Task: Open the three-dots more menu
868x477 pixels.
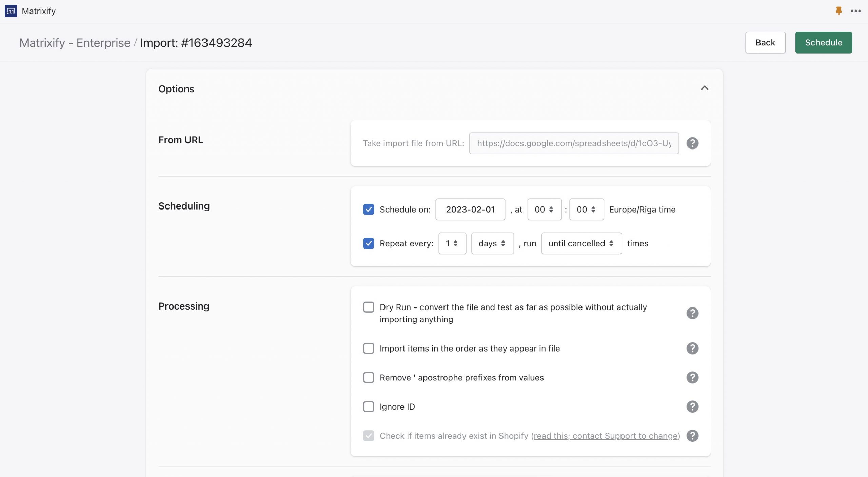Action: [x=855, y=11]
